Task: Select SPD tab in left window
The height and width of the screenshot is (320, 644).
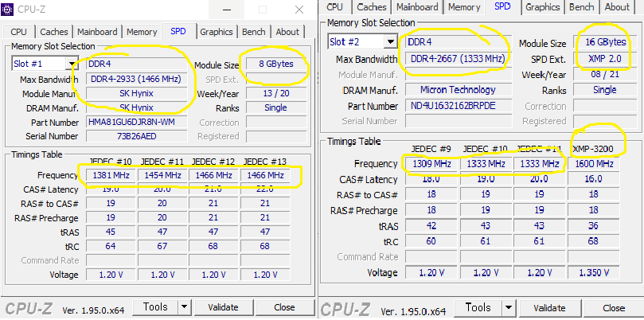Action: coord(178,31)
